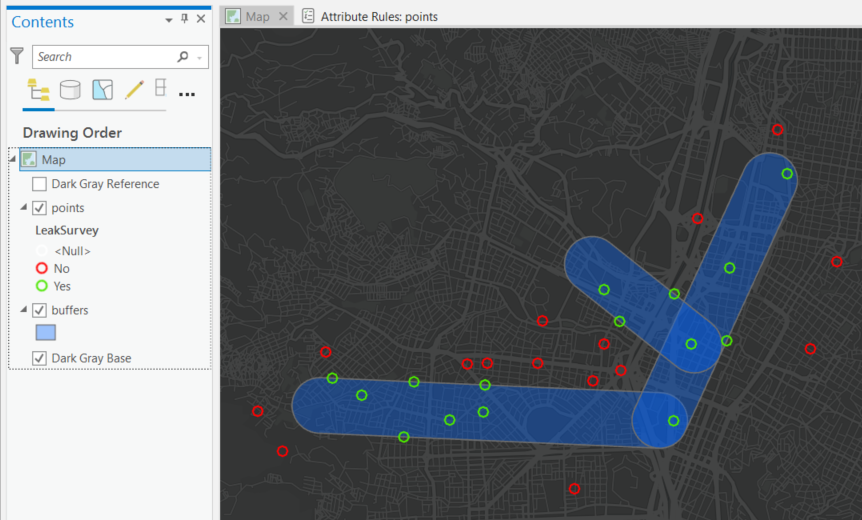Click the LeakSurvey symbology heading
Screen dimensions: 862x520
point(67,230)
